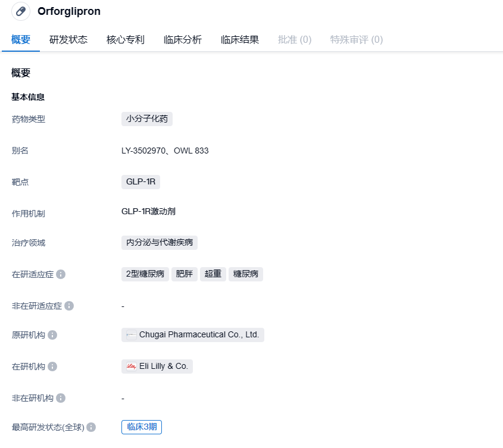Click the pill drug icon beside Orforglipron
The width and height of the screenshot is (503, 448).
21,11
